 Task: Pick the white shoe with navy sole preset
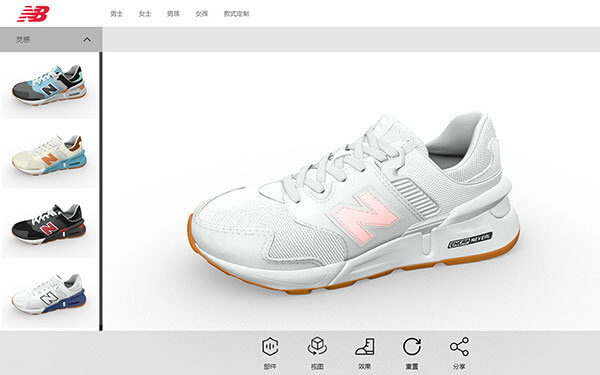pos(49,294)
